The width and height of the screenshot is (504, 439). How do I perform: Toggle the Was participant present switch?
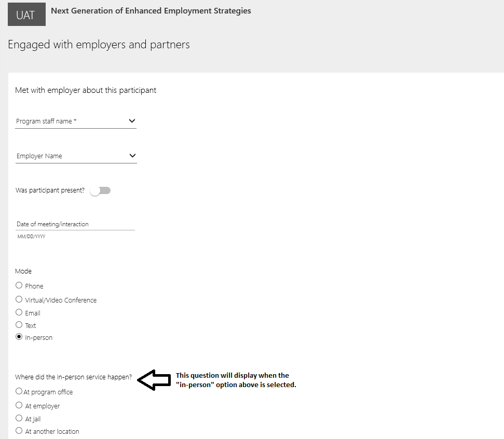(x=100, y=191)
